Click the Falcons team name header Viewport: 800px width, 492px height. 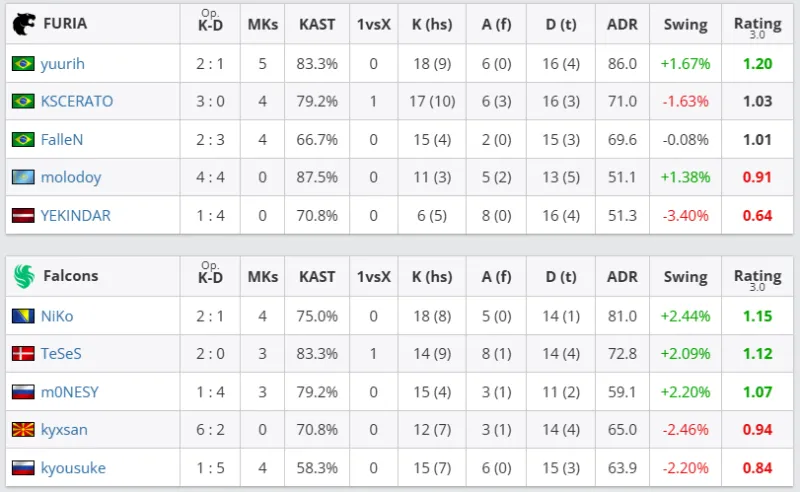pyautogui.click(x=70, y=276)
